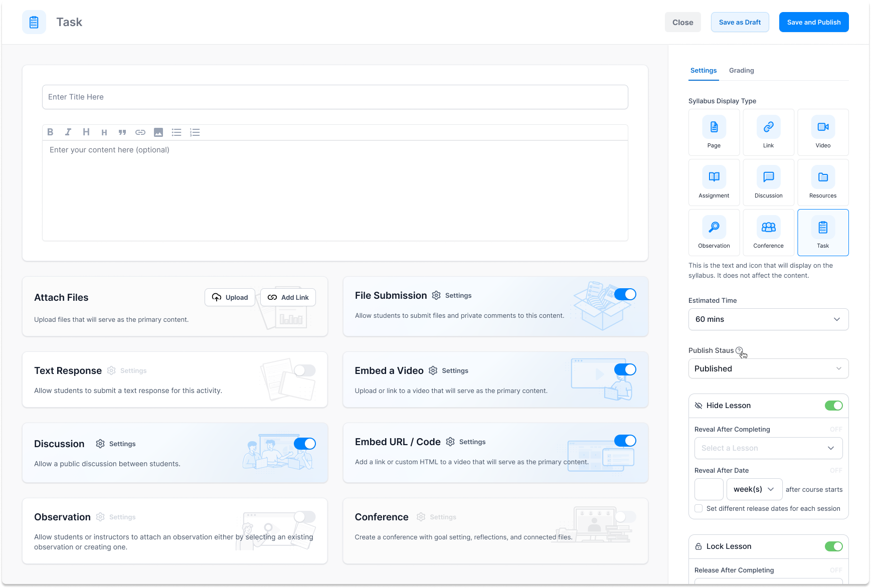The height and width of the screenshot is (588, 871).
Task: Select Video syllabus display type
Action: [x=823, y=132]
